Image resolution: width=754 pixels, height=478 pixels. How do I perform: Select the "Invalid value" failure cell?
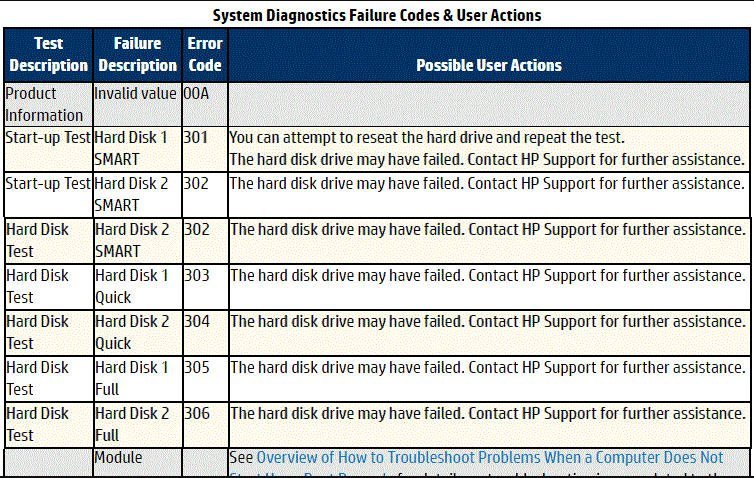click(136, 94)
